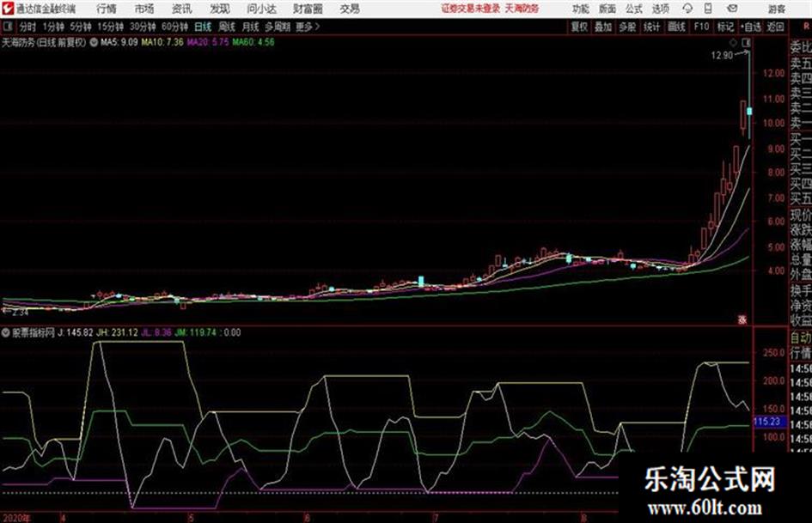The height and width of the screenshot is (523, 812).
Task: Open the messages envelope icon
Action: [732, 9]
